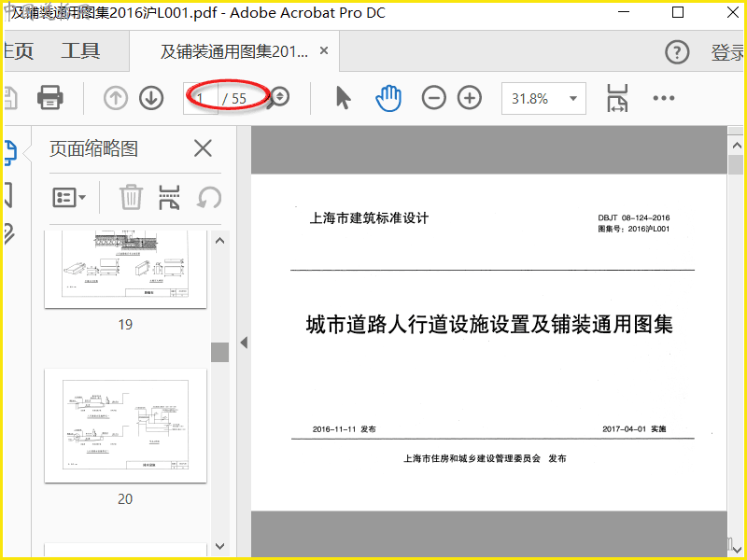
Task: Open the bookmarks sidebar icon
Action: click(7, 195)
